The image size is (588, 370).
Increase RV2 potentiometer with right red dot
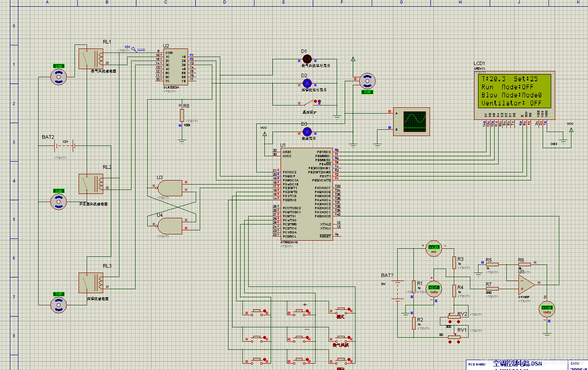coord(459,322)
